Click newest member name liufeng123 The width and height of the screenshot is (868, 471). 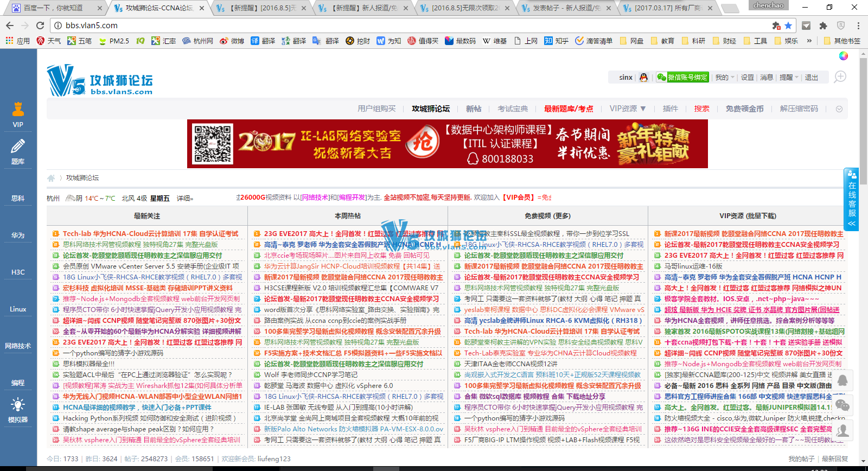[274, 459]
